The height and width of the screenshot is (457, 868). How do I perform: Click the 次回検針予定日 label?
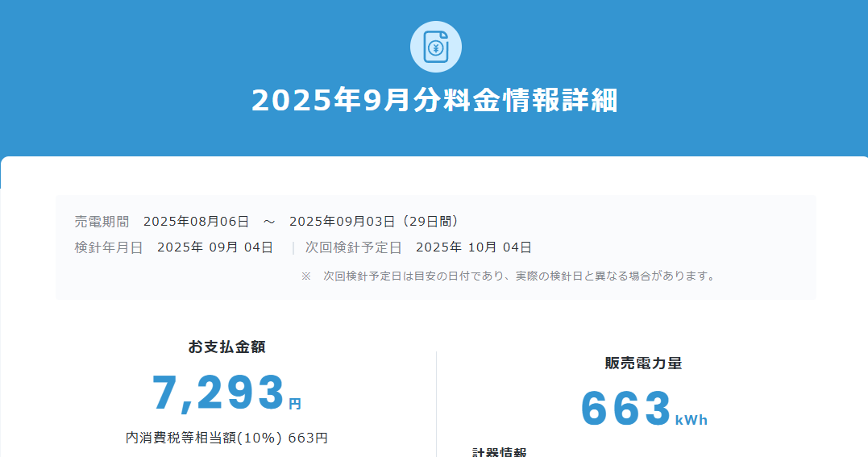pyautogui.click(x=353, y=247)
